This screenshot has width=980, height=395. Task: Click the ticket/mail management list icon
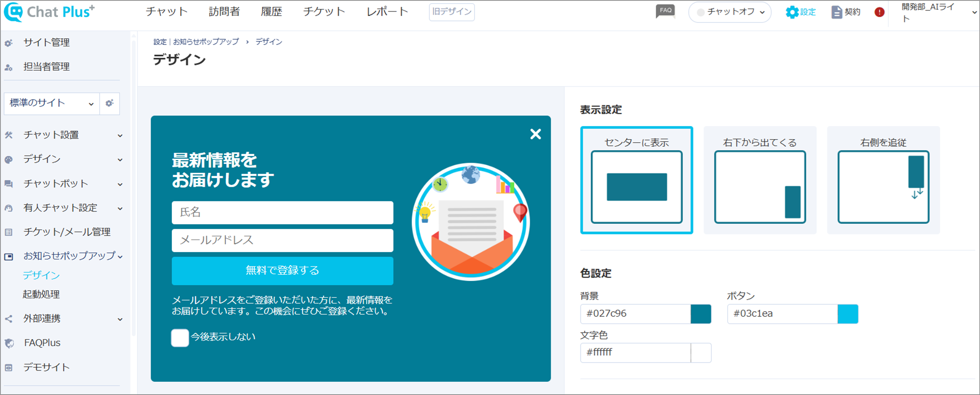pos(9,232)
